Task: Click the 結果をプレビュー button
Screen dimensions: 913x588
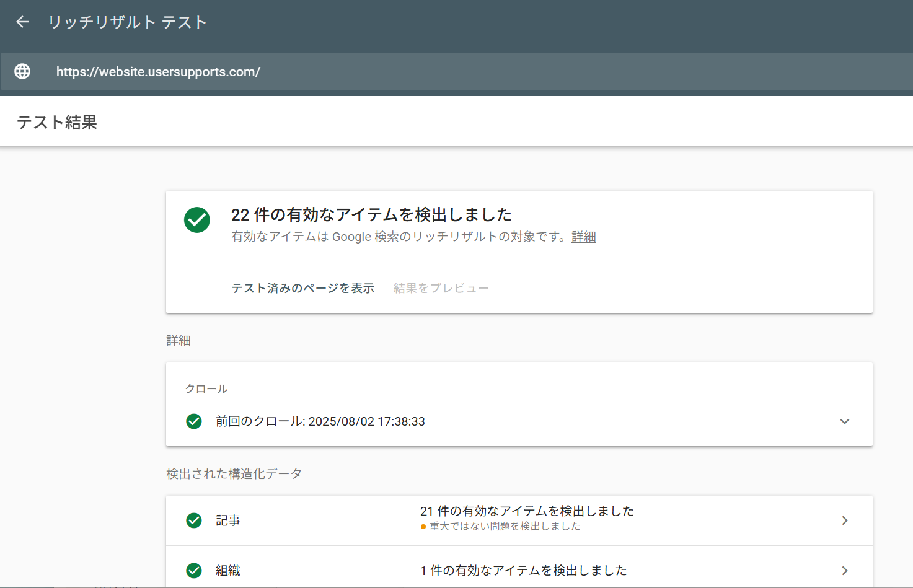Action: click(441, 288)
